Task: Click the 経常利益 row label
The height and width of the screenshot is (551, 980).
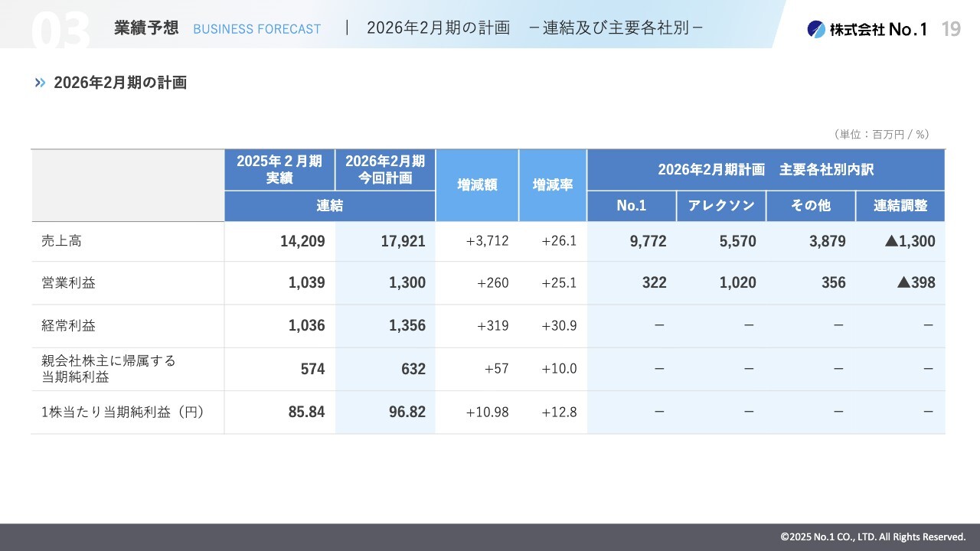Action: (x=68, y=325)
